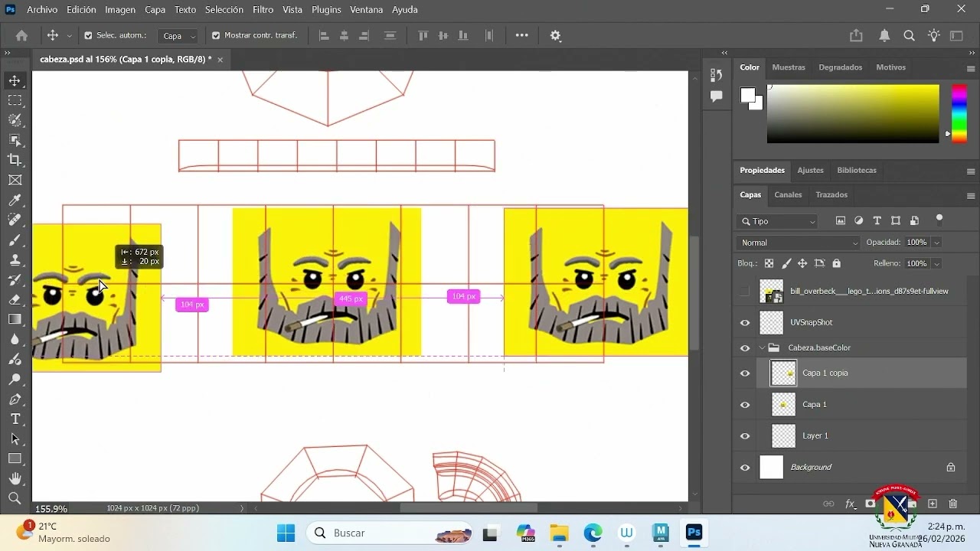Screen dimensions: 980x551
Task: Select the Eyedropper tool
Action: click(15, 200)
